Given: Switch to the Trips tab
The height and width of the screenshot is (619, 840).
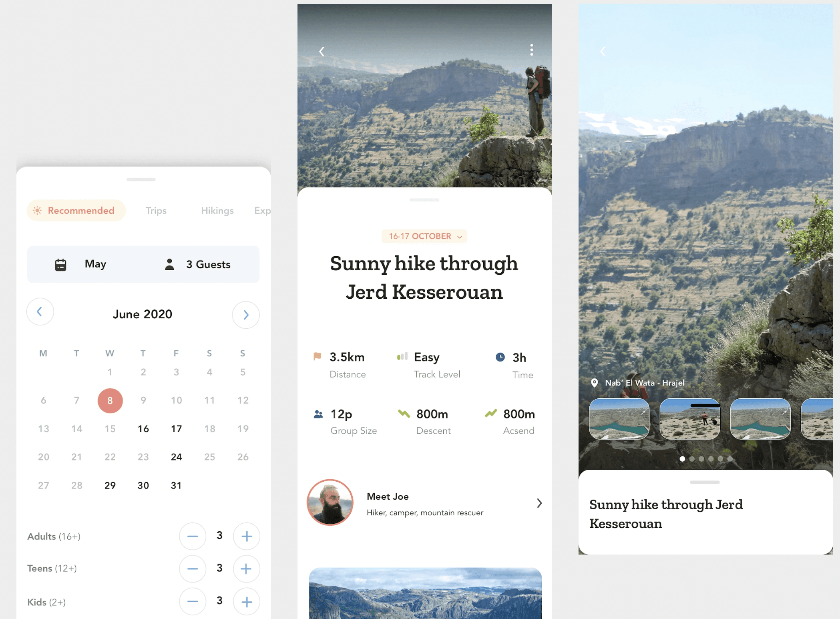Looking at the screenshot, I should coord(156,211).
